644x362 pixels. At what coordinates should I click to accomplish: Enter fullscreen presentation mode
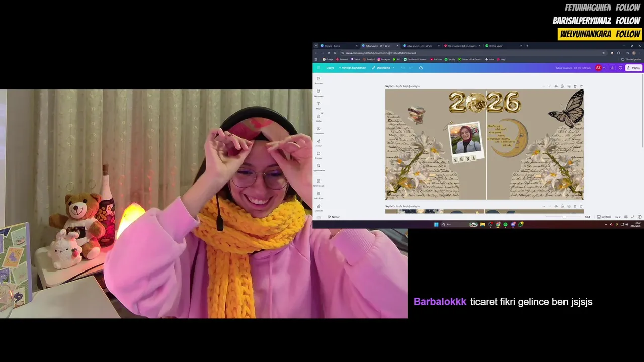(633, 217)
